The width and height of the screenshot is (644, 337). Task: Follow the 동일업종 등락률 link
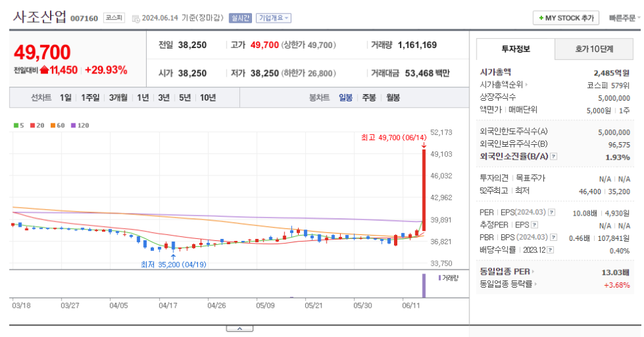pyautogui.click(x=508, y=284)
